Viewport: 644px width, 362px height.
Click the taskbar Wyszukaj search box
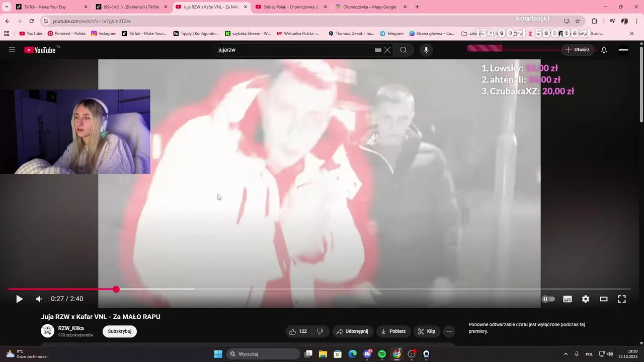[263, 354]
